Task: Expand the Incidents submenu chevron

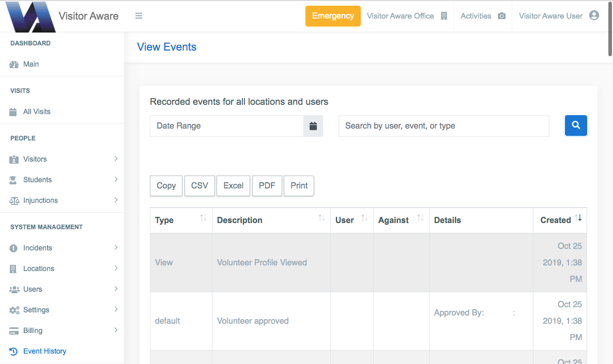Action: (x=116, y=248)
